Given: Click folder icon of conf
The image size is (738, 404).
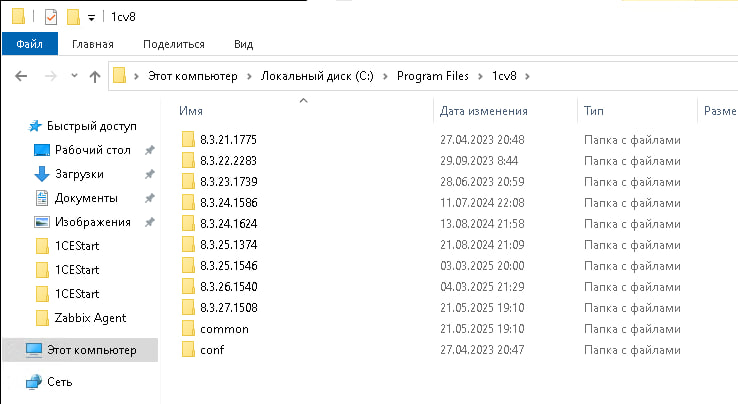Looking at the screenshot, I should point(188,349).
